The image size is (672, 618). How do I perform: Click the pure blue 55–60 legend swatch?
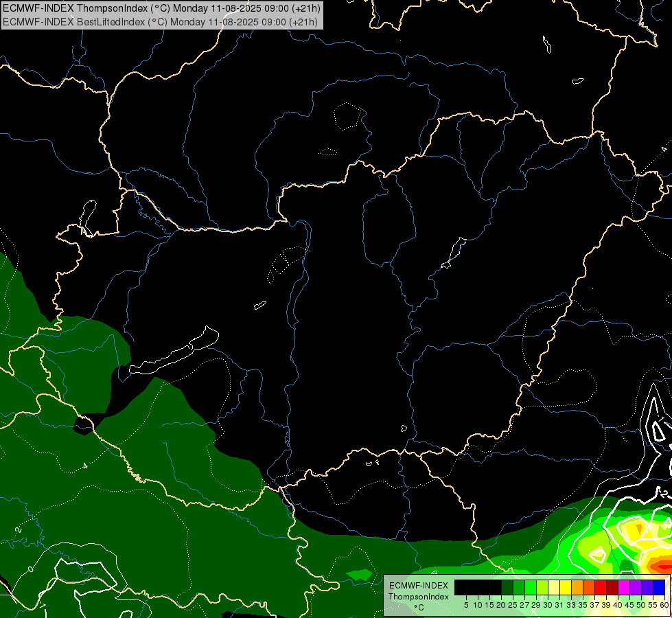(x=659, y=588)
